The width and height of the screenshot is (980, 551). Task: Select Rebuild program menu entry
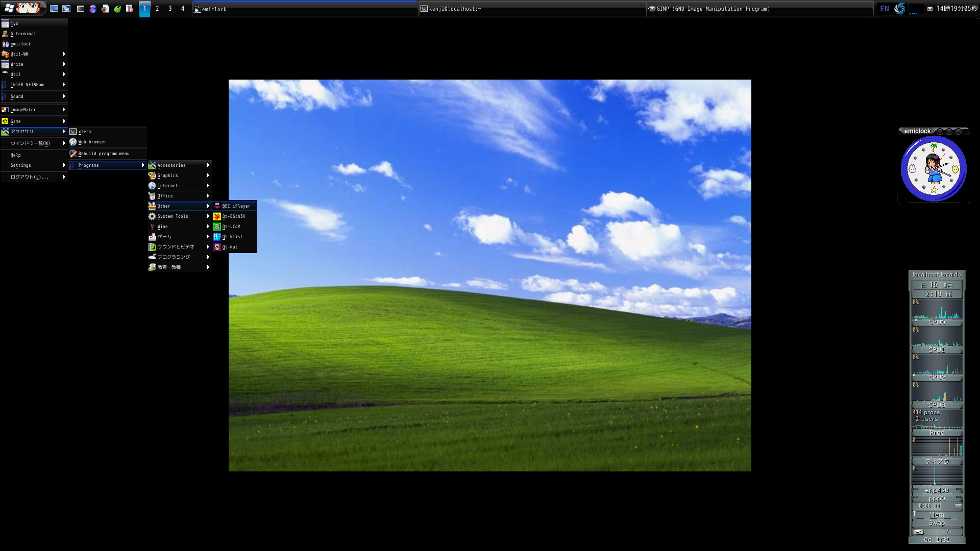click(x=104, y=154)
